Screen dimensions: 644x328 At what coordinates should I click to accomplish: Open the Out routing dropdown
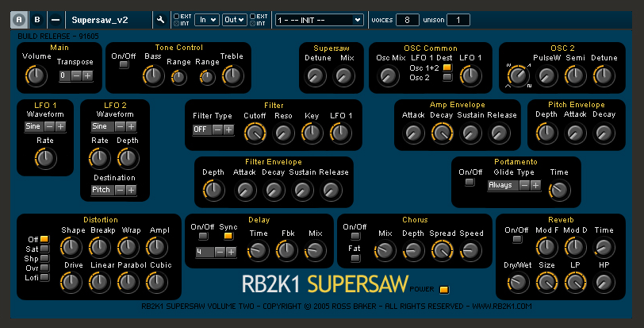[235, 19]
